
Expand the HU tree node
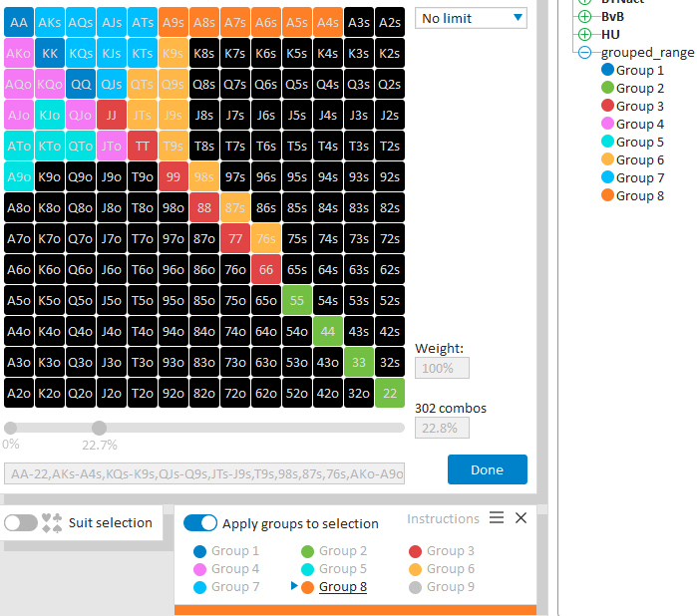585,34
